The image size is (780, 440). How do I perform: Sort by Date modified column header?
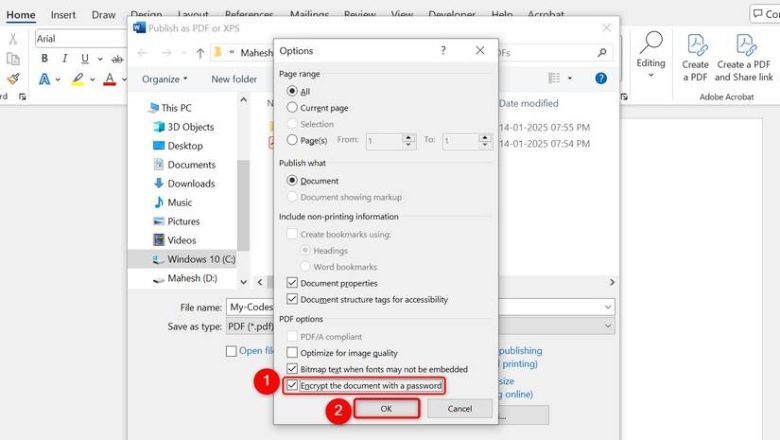(x=528, y=103)
